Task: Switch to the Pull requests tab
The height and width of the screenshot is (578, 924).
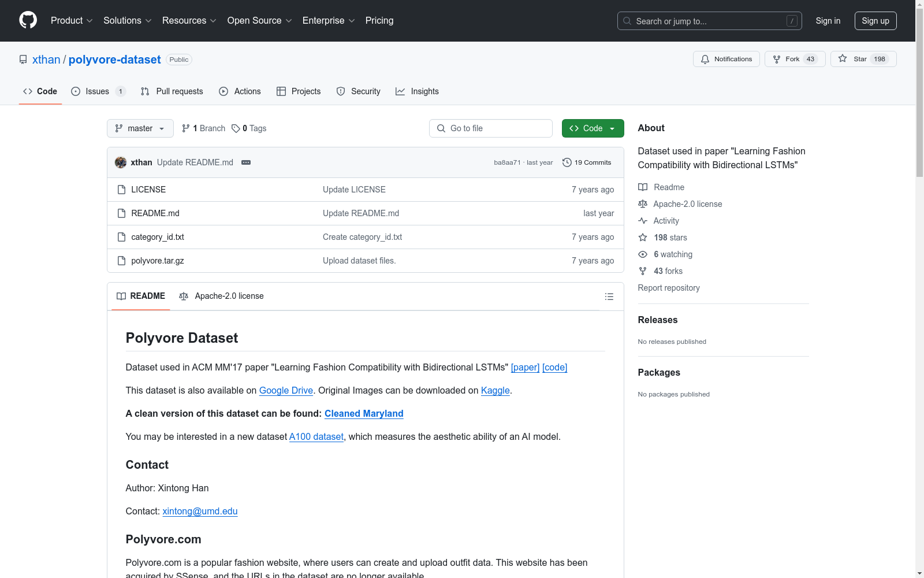Action: [172, 91]
